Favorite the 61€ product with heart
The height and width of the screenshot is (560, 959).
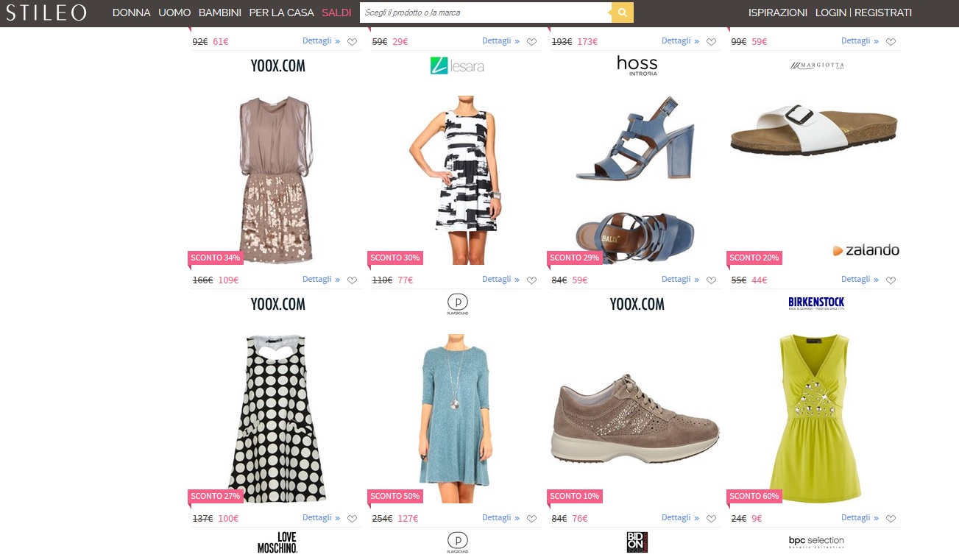(x=352, y=42)
